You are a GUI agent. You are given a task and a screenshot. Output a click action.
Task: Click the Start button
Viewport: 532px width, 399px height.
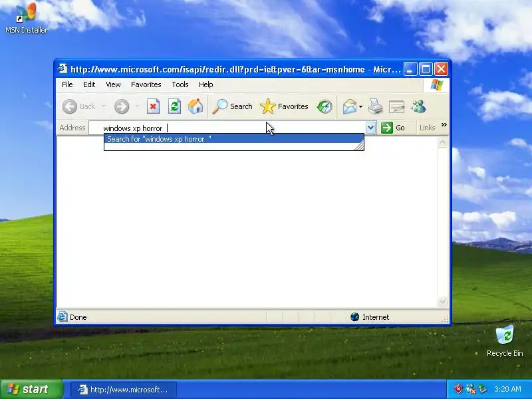[x=31, y=389]
